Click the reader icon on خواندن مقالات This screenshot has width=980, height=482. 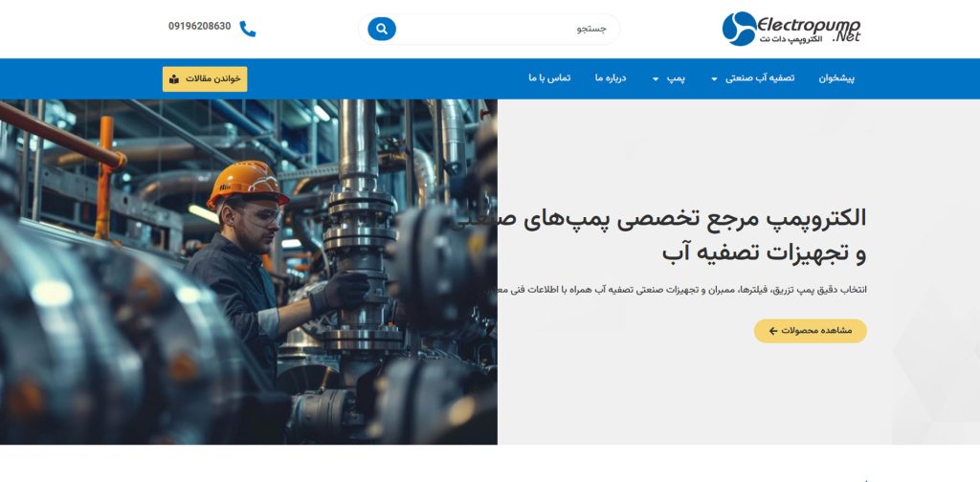tap(174, 79)
